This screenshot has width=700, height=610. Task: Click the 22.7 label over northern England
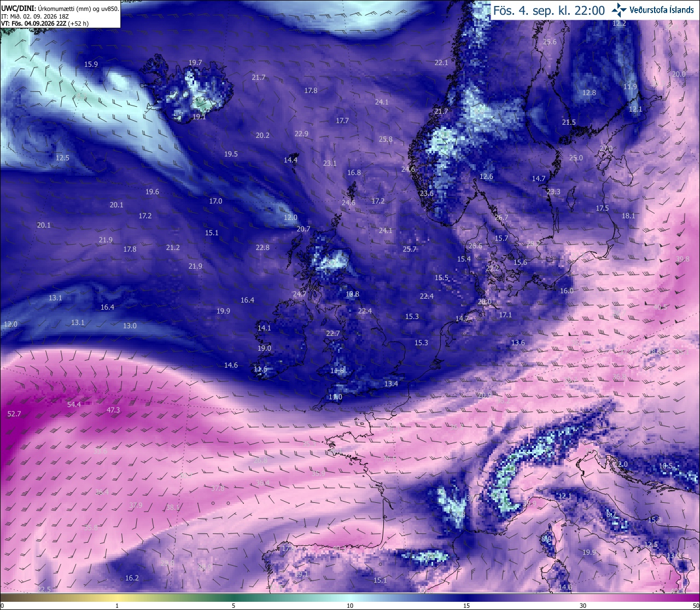[332, 334]
